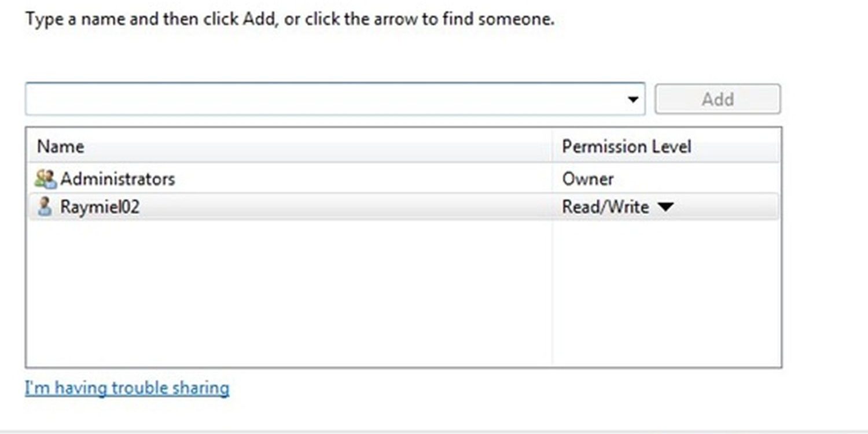Select the Raymiel02 name text
This screenshot has width=868, height=434.
(100, 207)
